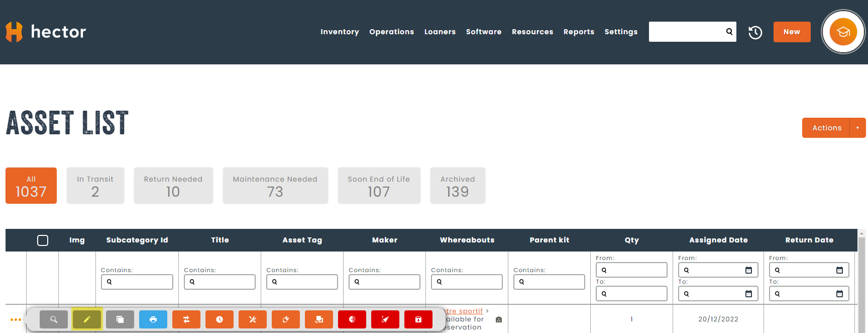Click the hector logo
The width and height of the screenshot is (868, 333).
click(x=46, y=32)
